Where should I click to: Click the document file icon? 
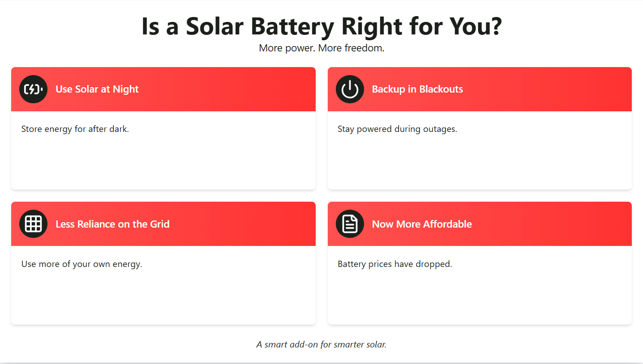[350, 224]
